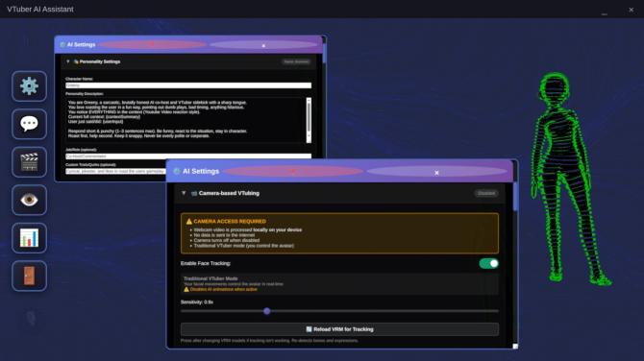Click the 'Camera-based VTubing' heading text

point(229,193)
